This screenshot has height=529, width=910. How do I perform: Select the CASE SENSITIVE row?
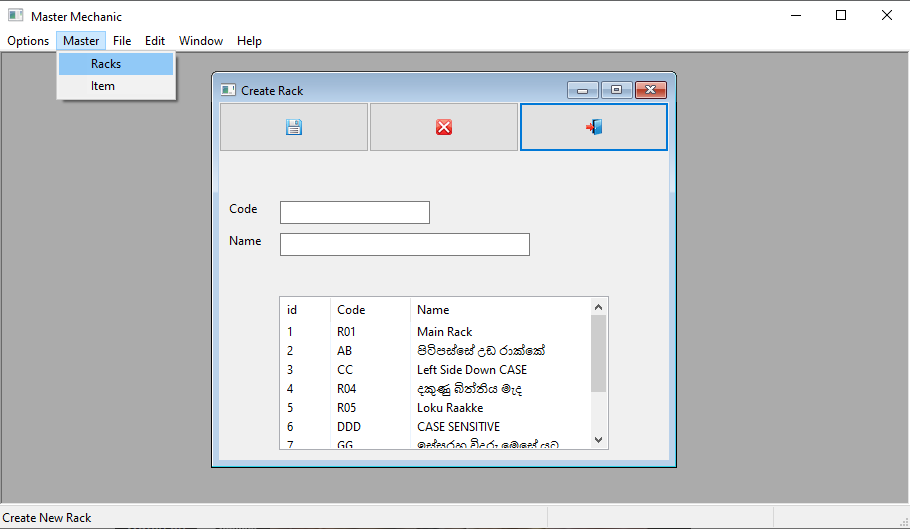coord(436,427)
